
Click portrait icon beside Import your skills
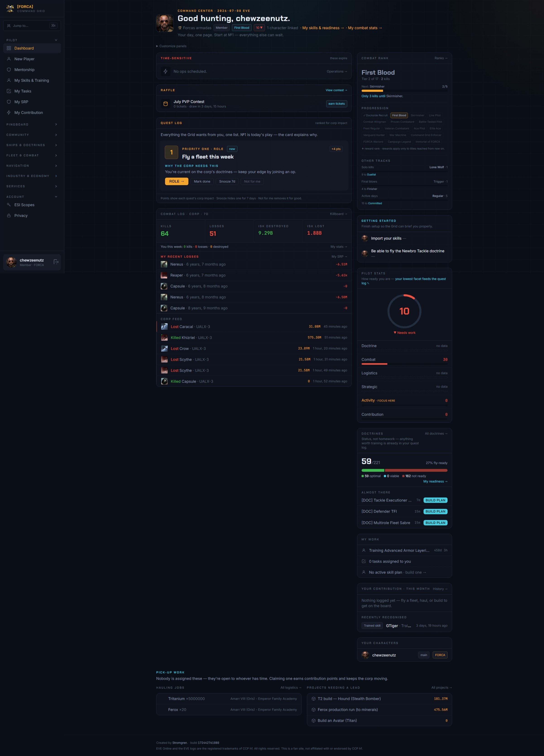coord(365,238)
